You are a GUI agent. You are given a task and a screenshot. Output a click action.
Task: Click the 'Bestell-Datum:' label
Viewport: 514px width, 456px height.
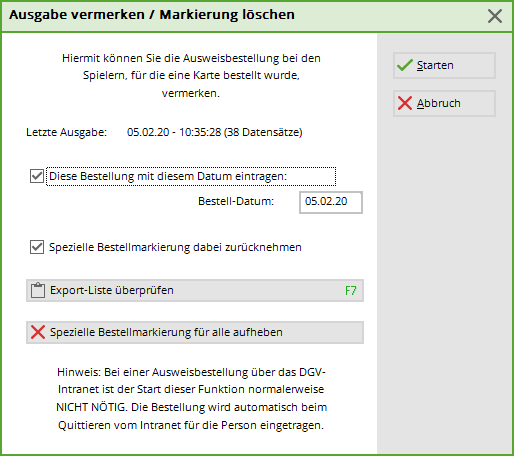pyautogui.click(x=236, y=201)
